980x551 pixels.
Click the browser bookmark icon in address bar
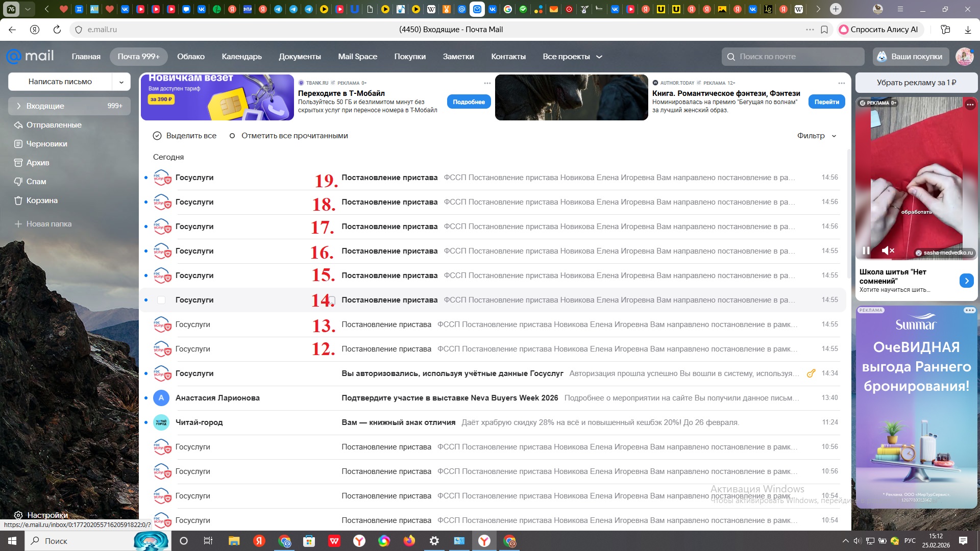tap(824, 30)
